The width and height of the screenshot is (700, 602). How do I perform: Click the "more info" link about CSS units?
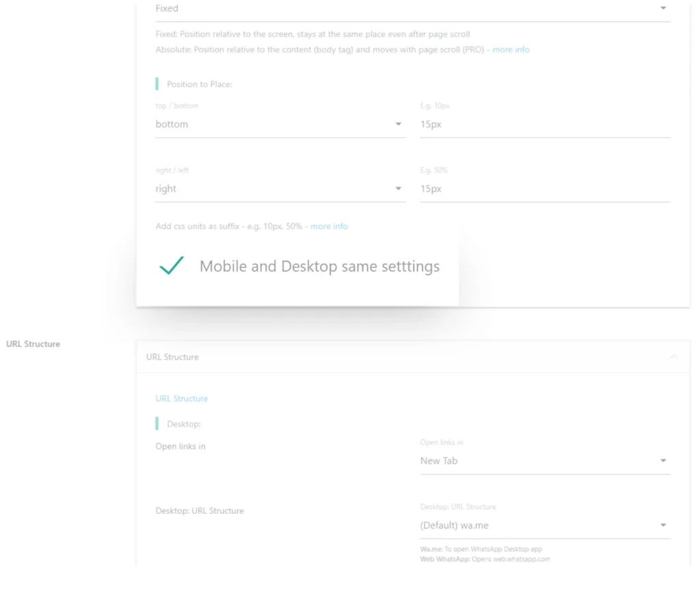(329, 226)
